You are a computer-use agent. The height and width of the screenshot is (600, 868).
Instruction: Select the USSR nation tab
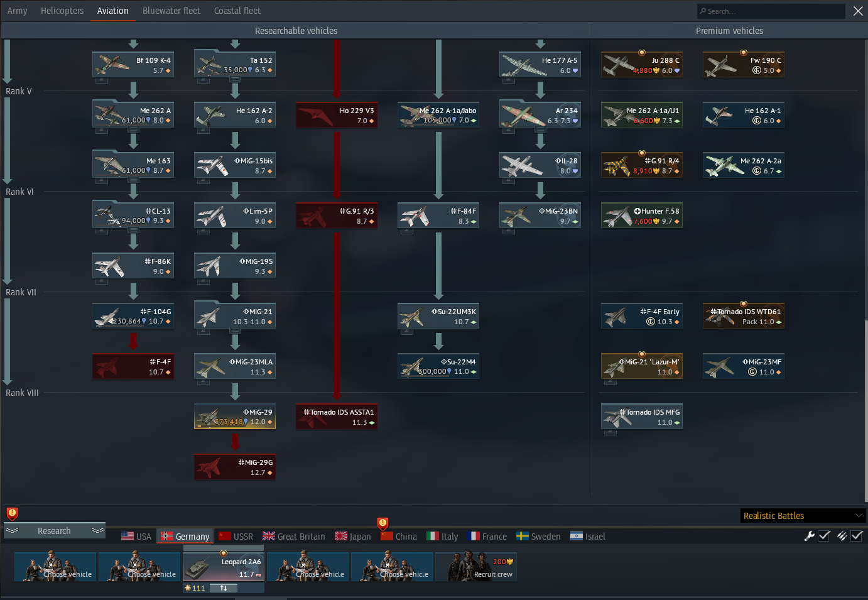tap(236, 537)
